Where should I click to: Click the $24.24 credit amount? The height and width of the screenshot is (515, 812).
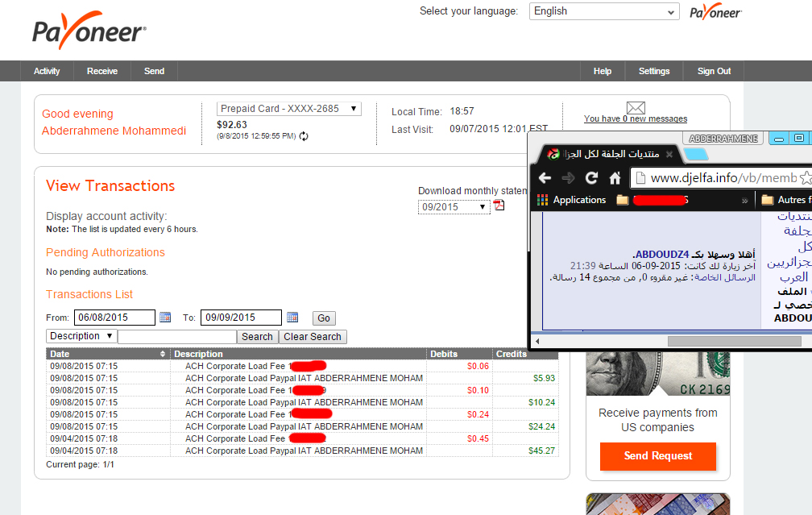541,426
